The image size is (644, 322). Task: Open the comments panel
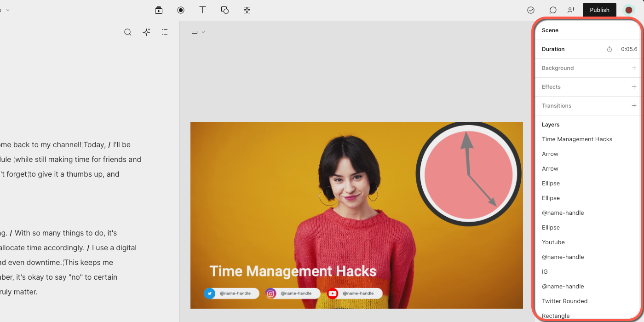(x=553, y=10)
